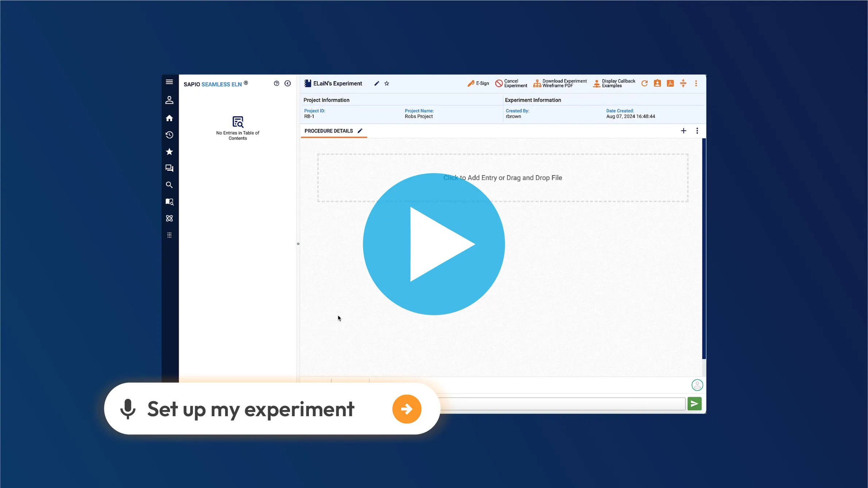Screen dimensions: 868x488
Task: Export experiment as PDF via the PDF icon
Action: point(670,83)
